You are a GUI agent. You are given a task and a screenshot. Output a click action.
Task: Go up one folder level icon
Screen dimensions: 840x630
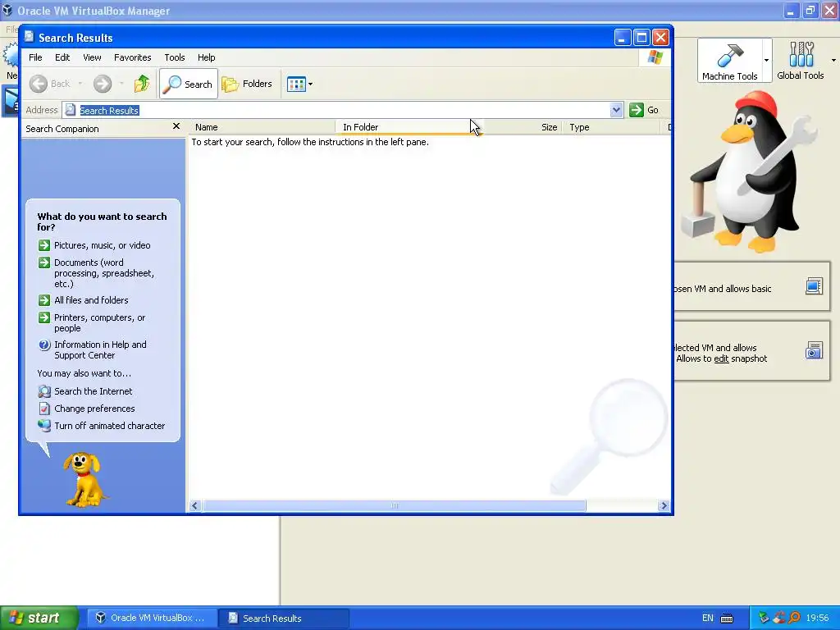click(142, 84)
